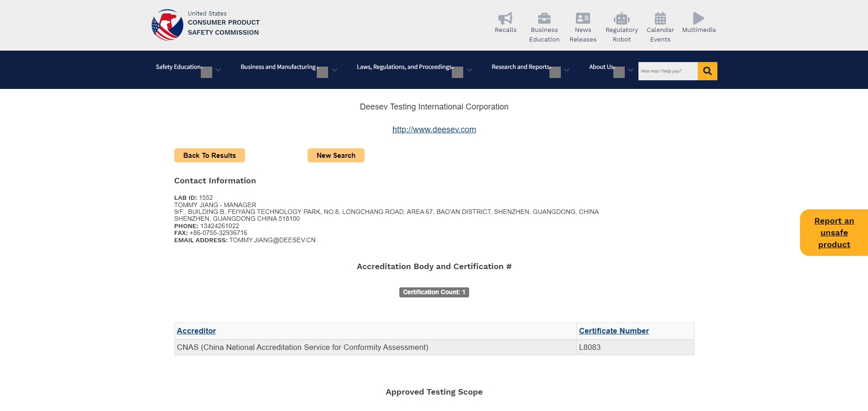Viewport: 868px width, 411px height.
Task: Open Regulatory Robot icon
Action: click(622, 18)
